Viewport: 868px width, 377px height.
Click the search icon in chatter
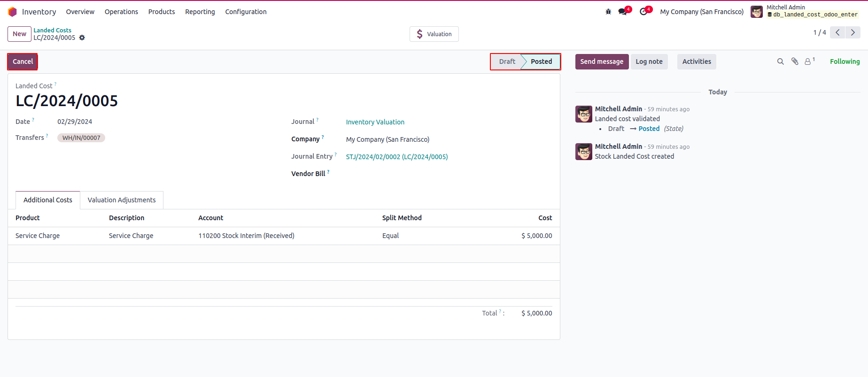781,62
